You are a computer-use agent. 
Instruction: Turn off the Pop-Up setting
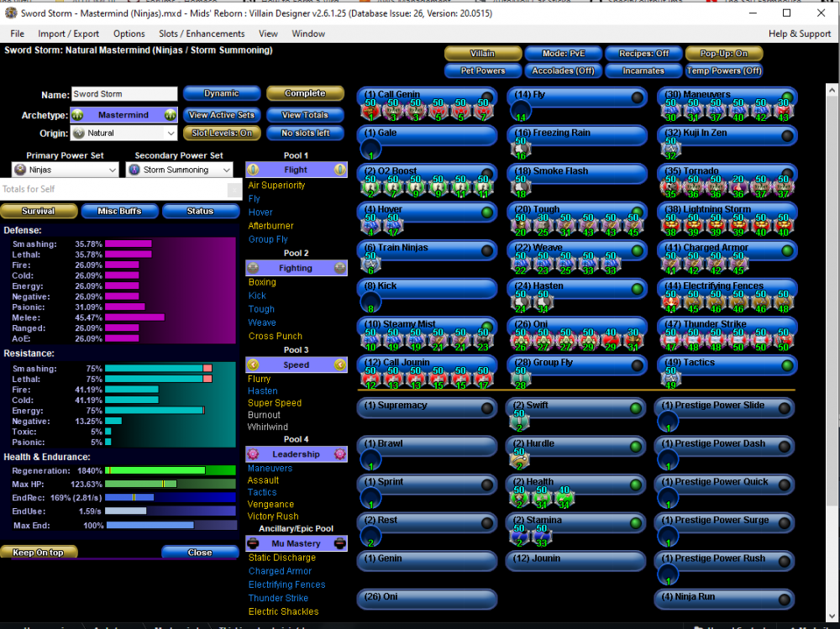point(724,53)
